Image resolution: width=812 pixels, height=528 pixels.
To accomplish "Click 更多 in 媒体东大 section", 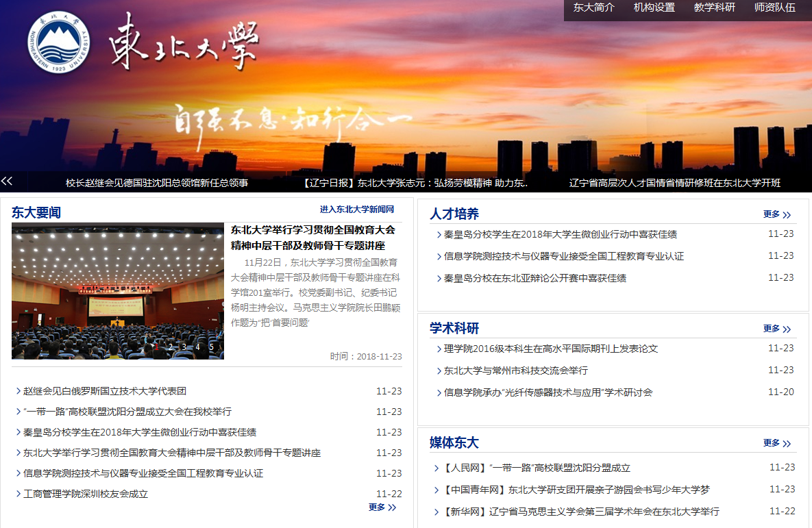I will click(x=777, y=443).
